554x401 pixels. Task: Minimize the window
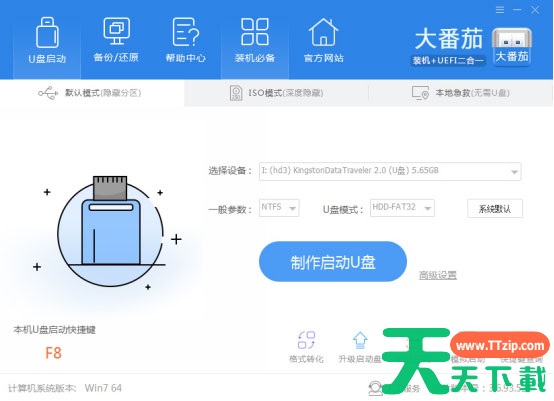(517, 10)
